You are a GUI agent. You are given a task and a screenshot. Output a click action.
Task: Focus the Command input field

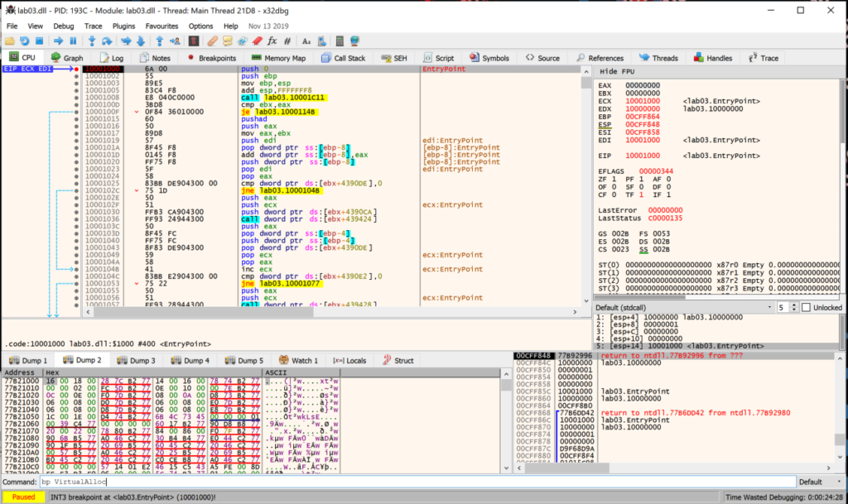tap(417, 482)
